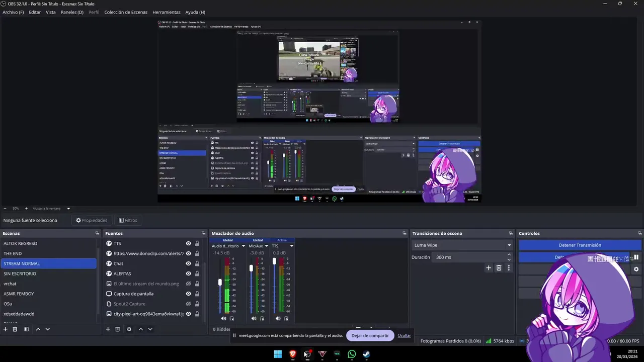Viewport: 644px width, 362px height.
Task: Undock the Controles panel
Action: tap(639, 233)
